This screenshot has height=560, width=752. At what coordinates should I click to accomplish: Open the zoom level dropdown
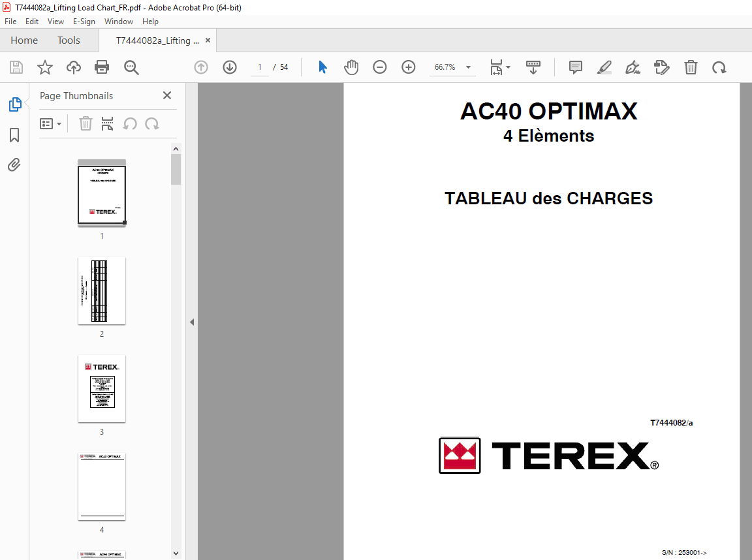[x=467, y=67]
